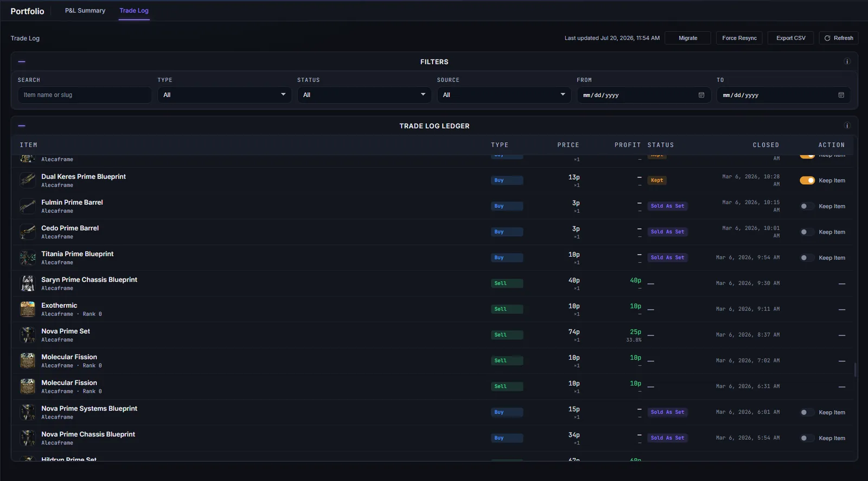
Task: Click the TYPE column header in ledger
Action: 500,145
